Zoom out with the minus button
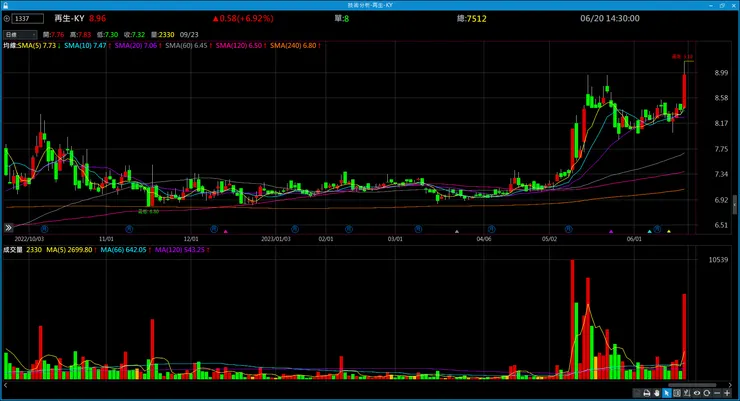This screenshot has width=740, height=401. (x=717, y=393)
